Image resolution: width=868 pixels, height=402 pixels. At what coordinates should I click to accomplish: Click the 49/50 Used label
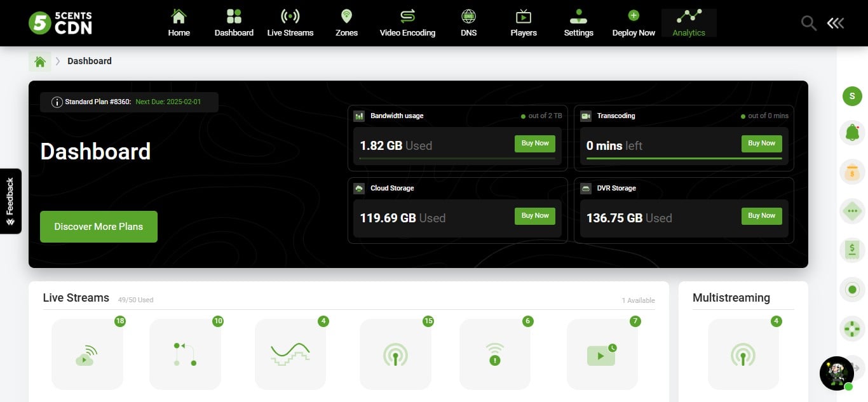click(135, 300)
